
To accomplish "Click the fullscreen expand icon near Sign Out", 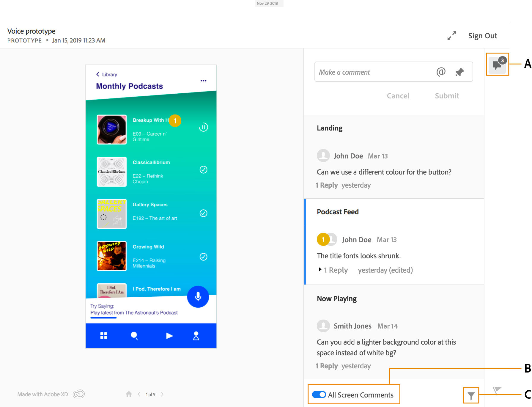I will (452, 35).
